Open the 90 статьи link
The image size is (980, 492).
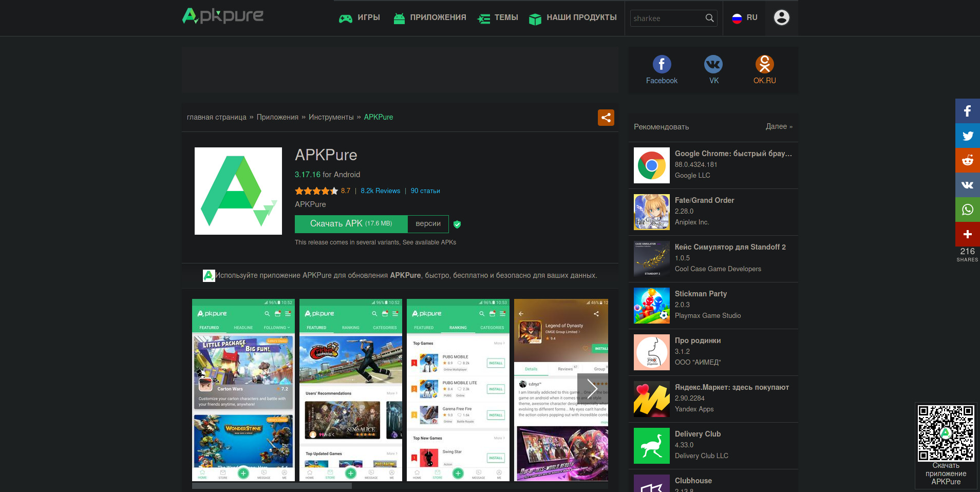tap(425, 191)
